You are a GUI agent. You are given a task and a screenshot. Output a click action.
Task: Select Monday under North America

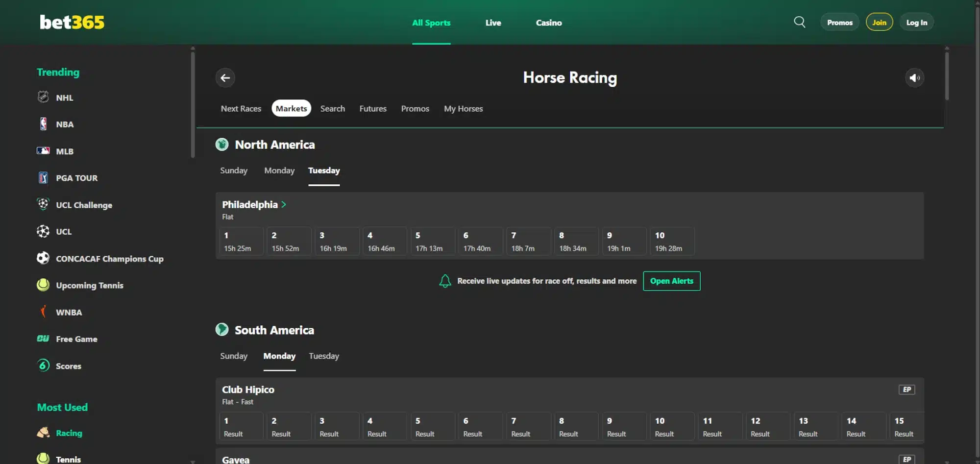pyautogui.click(x=279, y=171)
